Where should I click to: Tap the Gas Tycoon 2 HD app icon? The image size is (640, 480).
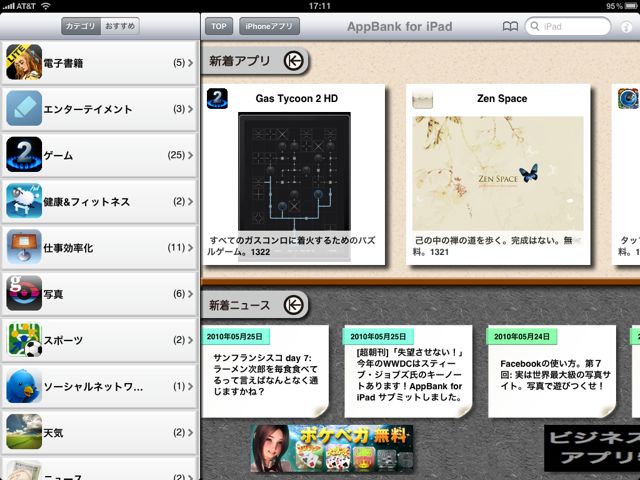[x=217, y=98]
